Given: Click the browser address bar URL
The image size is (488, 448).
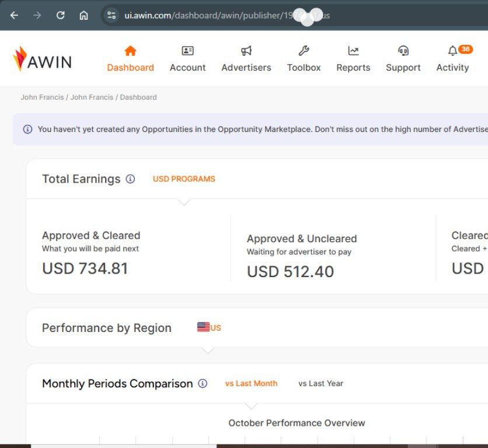Looking at the screenshot, I should (222, 16).
